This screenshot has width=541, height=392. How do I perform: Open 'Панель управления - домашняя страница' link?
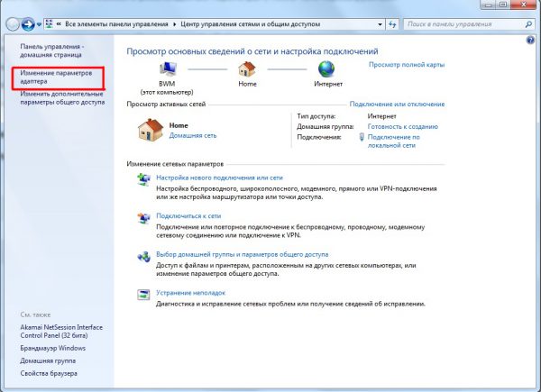tap(52, 50)
